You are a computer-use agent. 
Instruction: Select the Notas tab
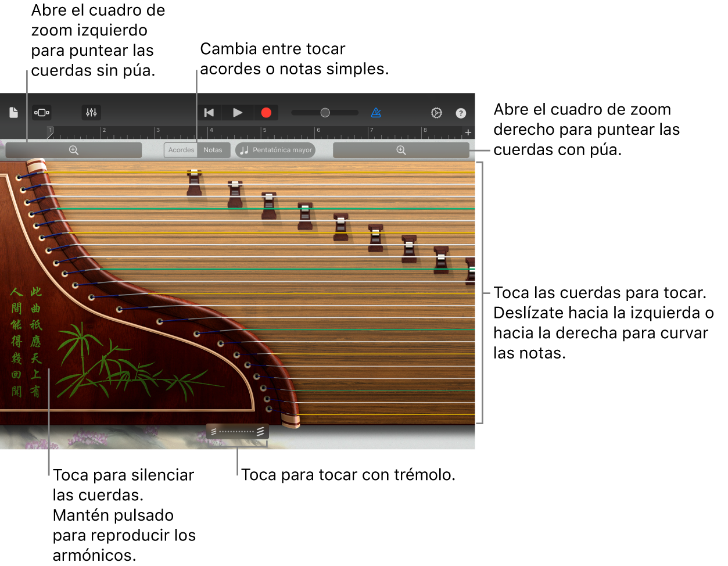[x=213, y=150]
